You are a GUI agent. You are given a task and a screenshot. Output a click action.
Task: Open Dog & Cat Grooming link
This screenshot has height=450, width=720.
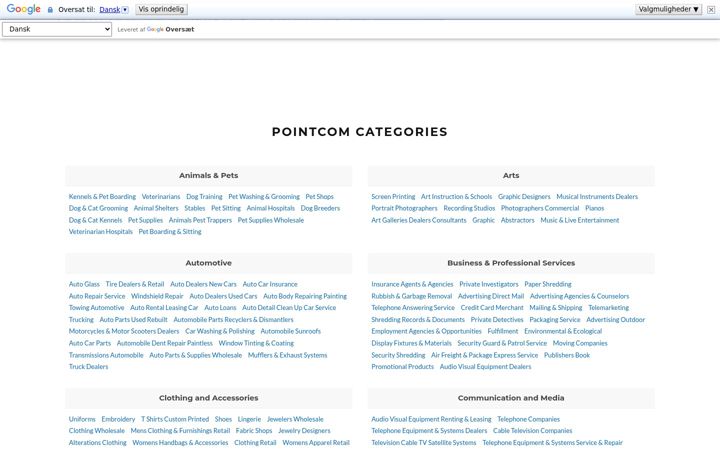(x=98, y=208)
